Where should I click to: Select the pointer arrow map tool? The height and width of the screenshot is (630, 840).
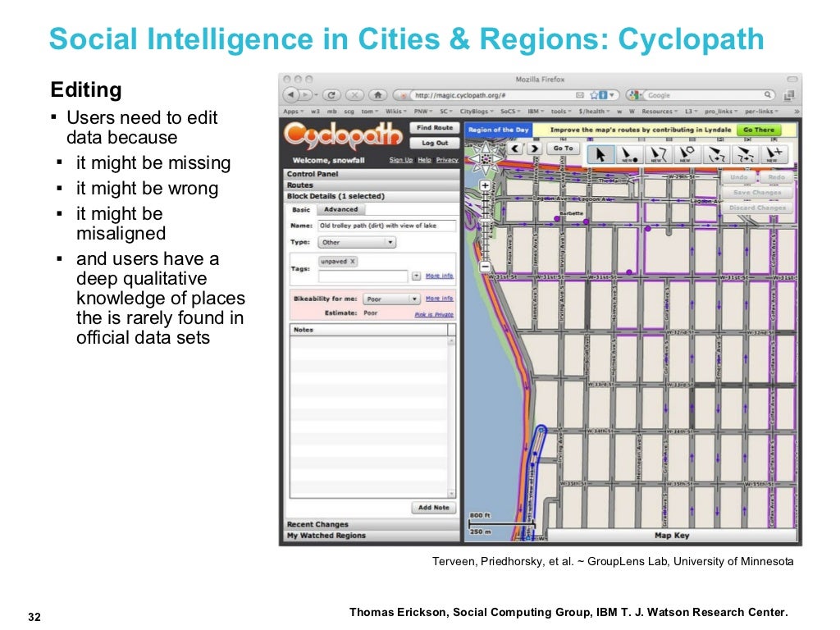(x=600, y=154)
